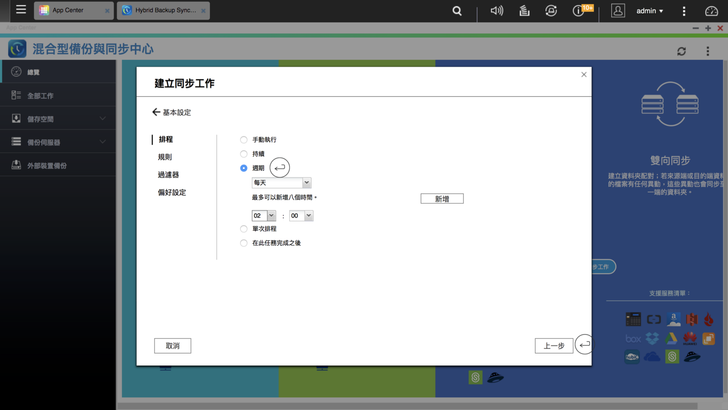Click the Dropbox service icon

coord(652,338)
